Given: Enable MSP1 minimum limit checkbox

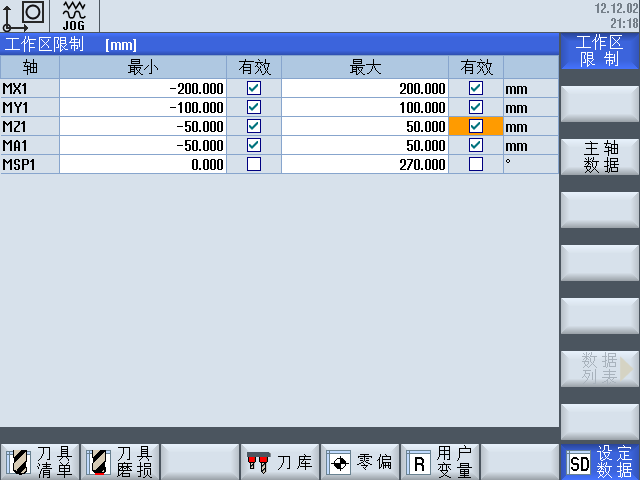Looking at the screenshot, I should click(253, 164).
